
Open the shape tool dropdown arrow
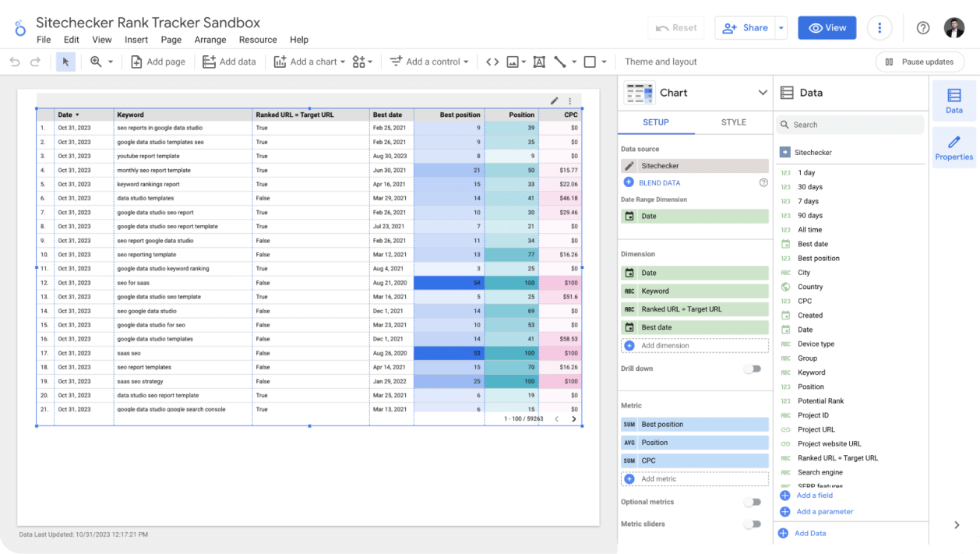[605, 62]
